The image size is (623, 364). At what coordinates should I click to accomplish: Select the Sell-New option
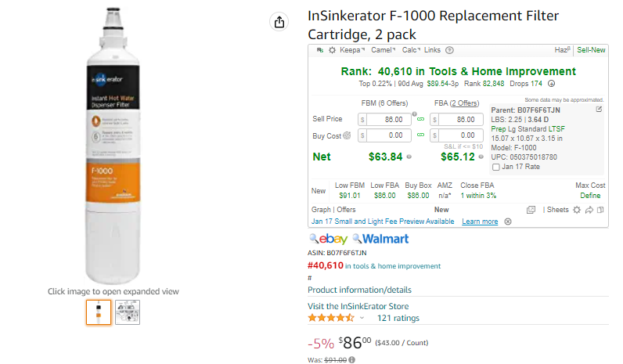[591, 50]
